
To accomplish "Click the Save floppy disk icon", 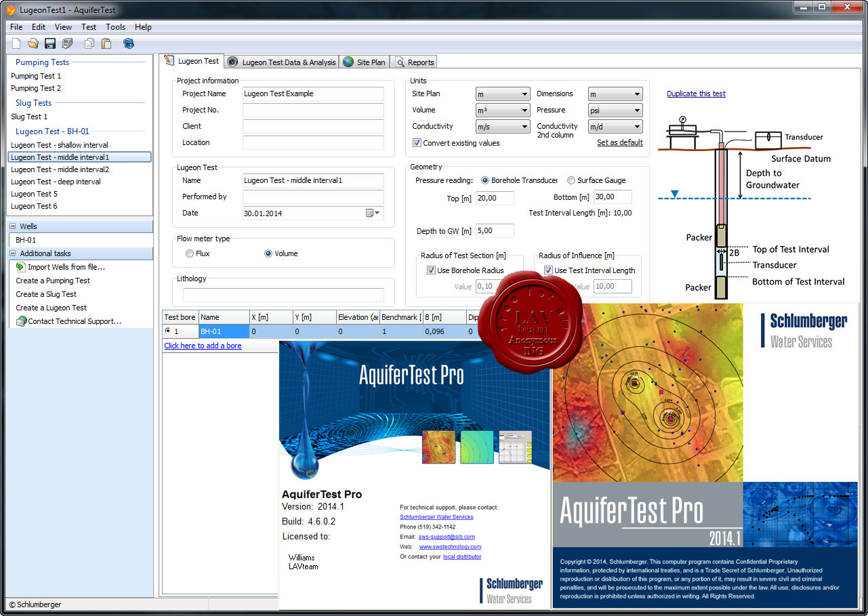I will tap(50, 44).
